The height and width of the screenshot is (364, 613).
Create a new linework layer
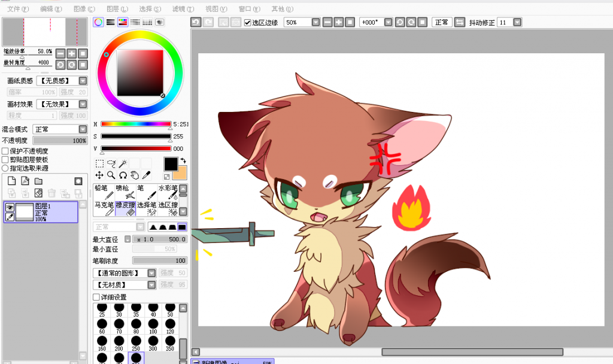point(25,181)
